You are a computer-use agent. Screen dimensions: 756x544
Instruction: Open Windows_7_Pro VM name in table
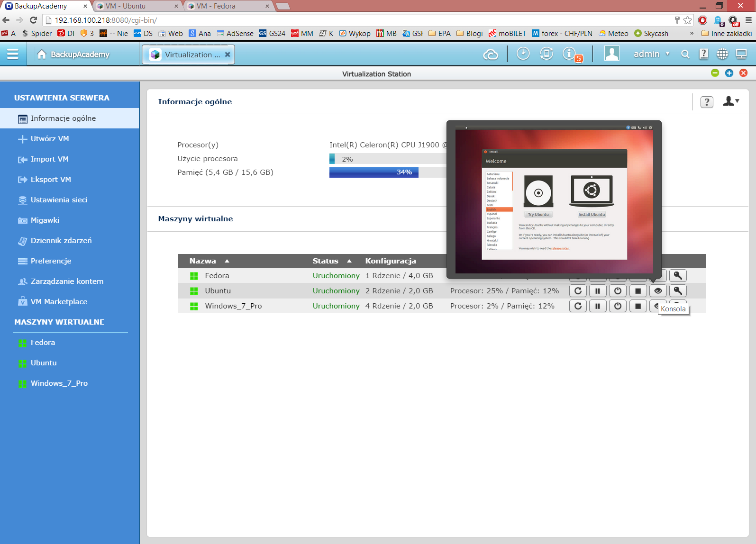click(233, 306)
